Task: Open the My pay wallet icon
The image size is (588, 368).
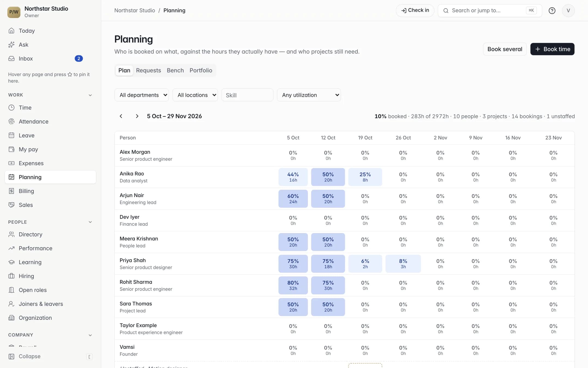Action: (11, 149)
